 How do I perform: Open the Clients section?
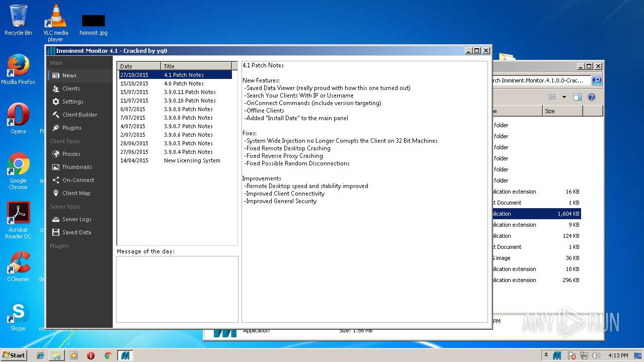tap(79, 88)
